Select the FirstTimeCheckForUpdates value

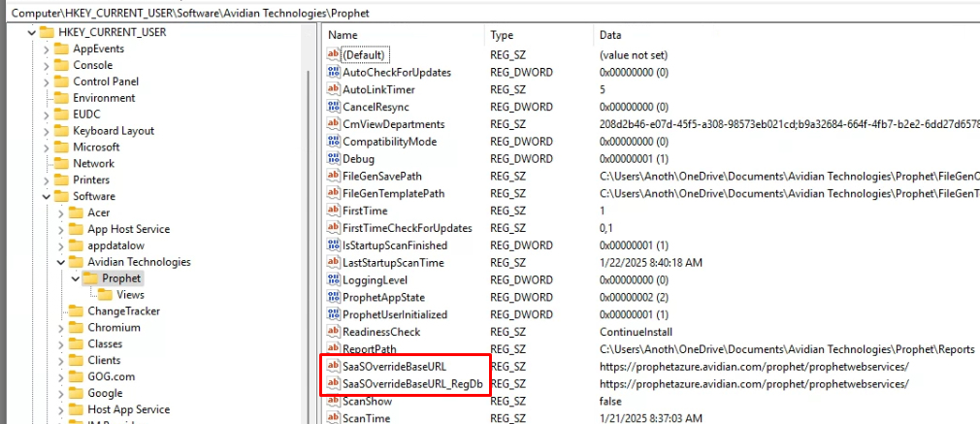(x=408, y=228)
